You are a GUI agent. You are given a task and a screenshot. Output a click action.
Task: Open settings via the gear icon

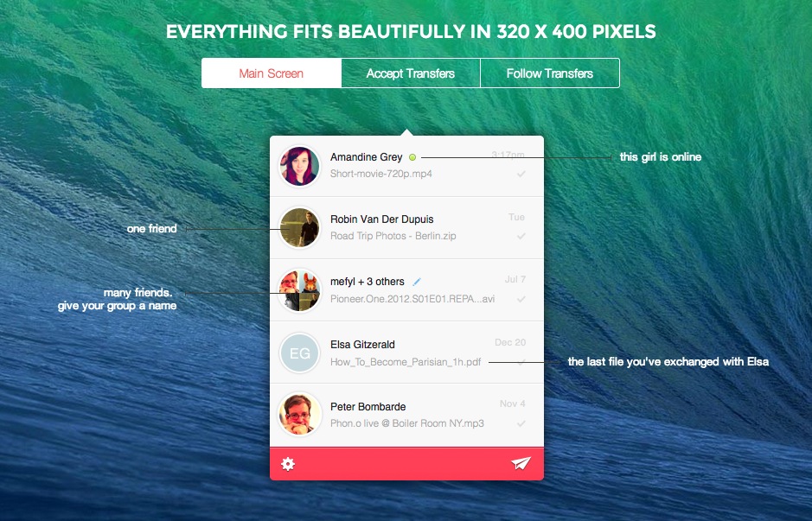288,464
